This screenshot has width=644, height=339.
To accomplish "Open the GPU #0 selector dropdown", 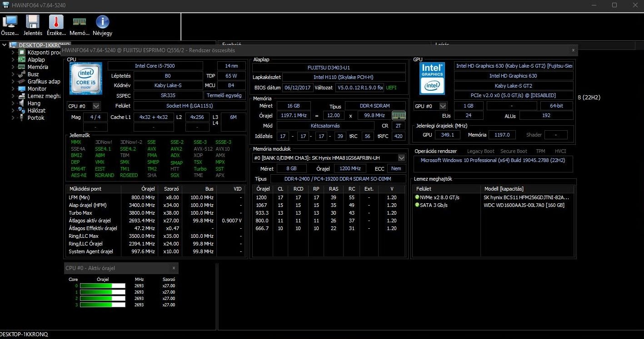I will [x=430, y=106].
